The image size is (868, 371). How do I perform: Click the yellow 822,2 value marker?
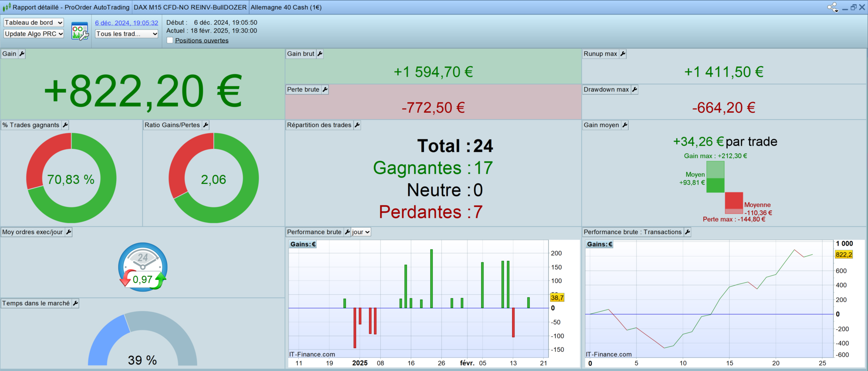[843, 254]
